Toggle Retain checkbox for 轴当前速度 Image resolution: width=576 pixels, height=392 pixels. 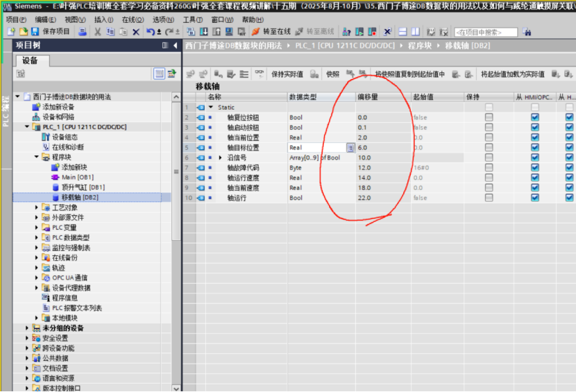click(x=489, y=187)
